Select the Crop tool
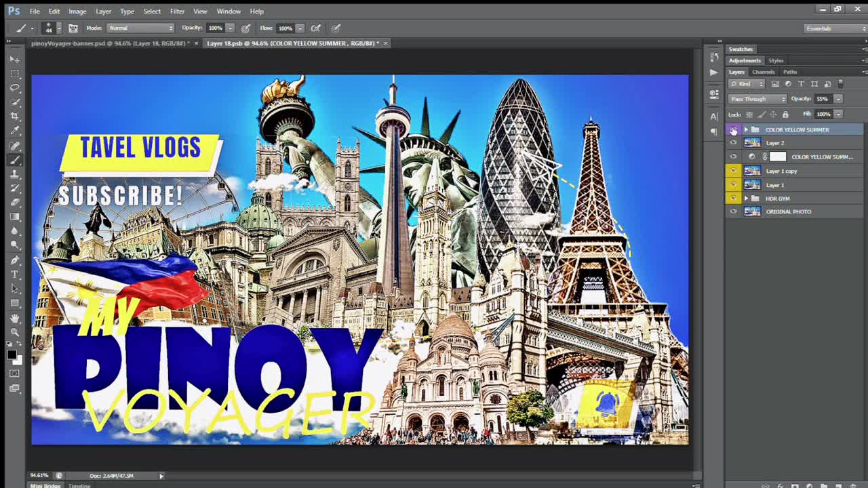This screenshot has height=488, width=868. [x=15, y=116]
